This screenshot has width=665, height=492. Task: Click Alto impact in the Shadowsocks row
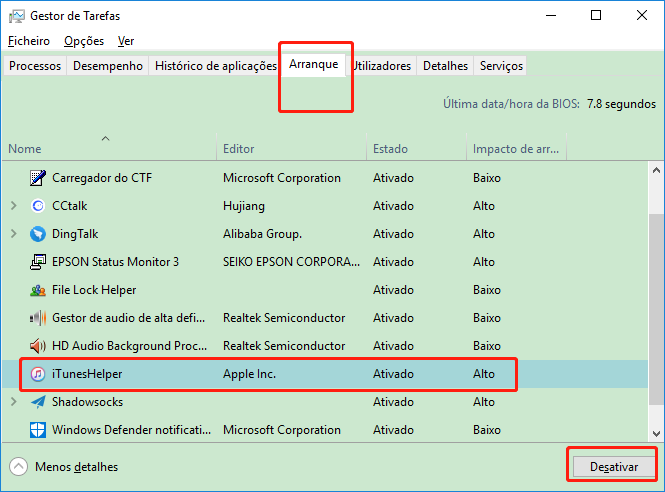pyautogui.click(x=484, y=402)
